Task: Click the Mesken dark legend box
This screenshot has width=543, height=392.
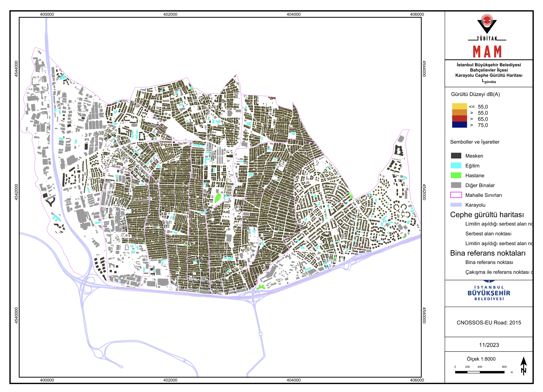Action: 456,156
